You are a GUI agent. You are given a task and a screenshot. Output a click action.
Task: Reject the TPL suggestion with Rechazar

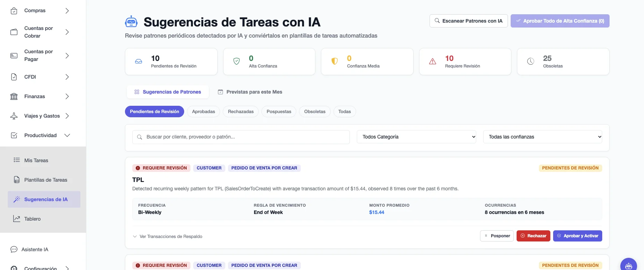[x=533, y=236]
